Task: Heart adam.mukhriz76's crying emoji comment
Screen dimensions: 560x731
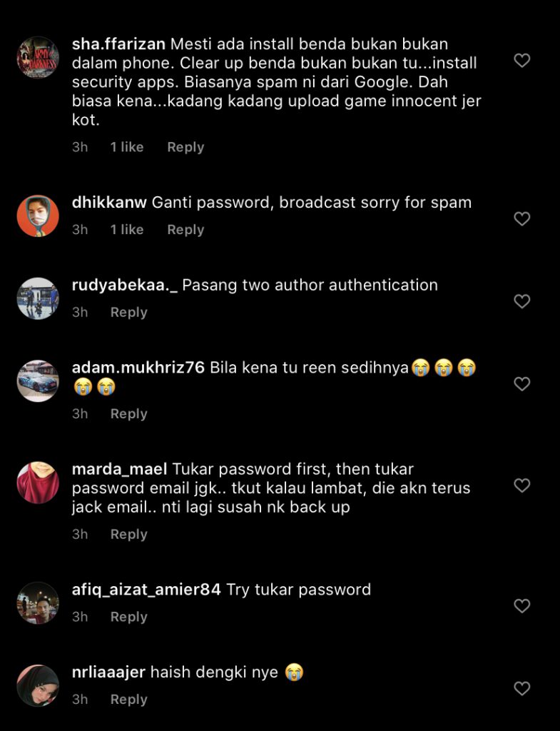Action: coord(521,384)
